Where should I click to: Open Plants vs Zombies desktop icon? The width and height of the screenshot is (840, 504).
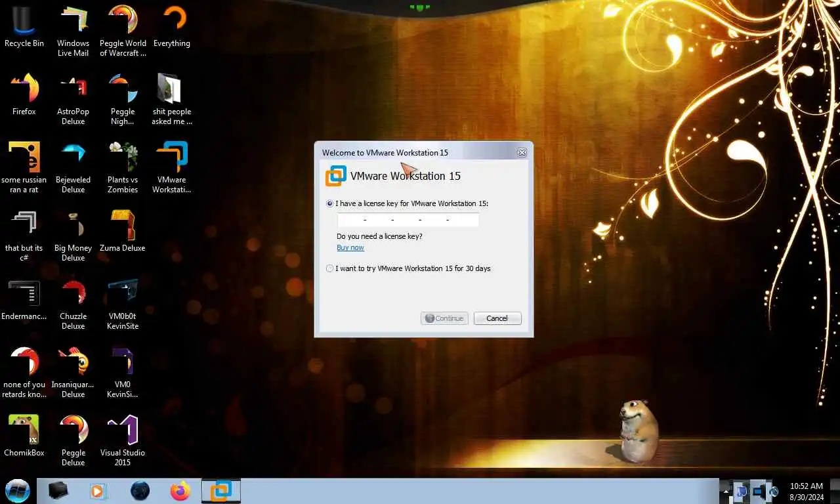pyautogui.click(x=123, y=168)
